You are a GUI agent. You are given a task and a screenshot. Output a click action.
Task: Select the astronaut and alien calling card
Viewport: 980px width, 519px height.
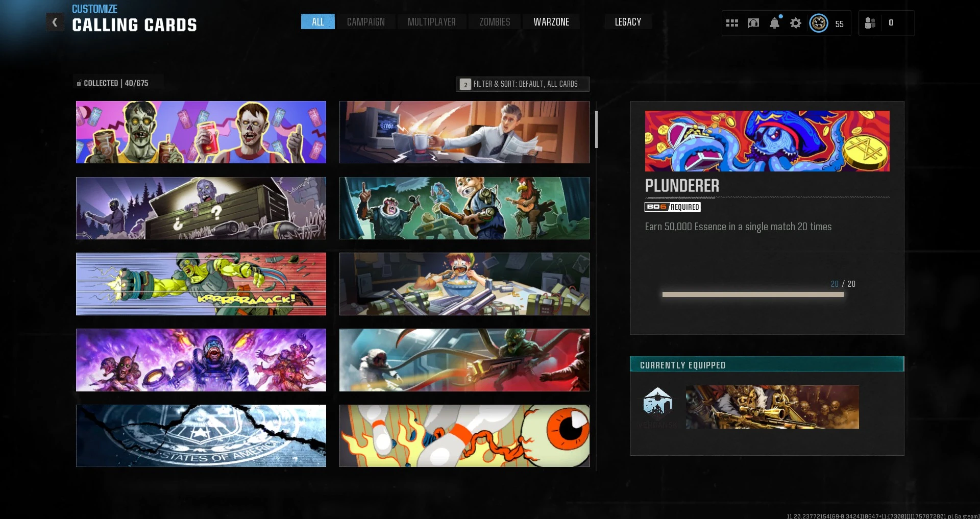pyautogui.click(x=464, y=360)
